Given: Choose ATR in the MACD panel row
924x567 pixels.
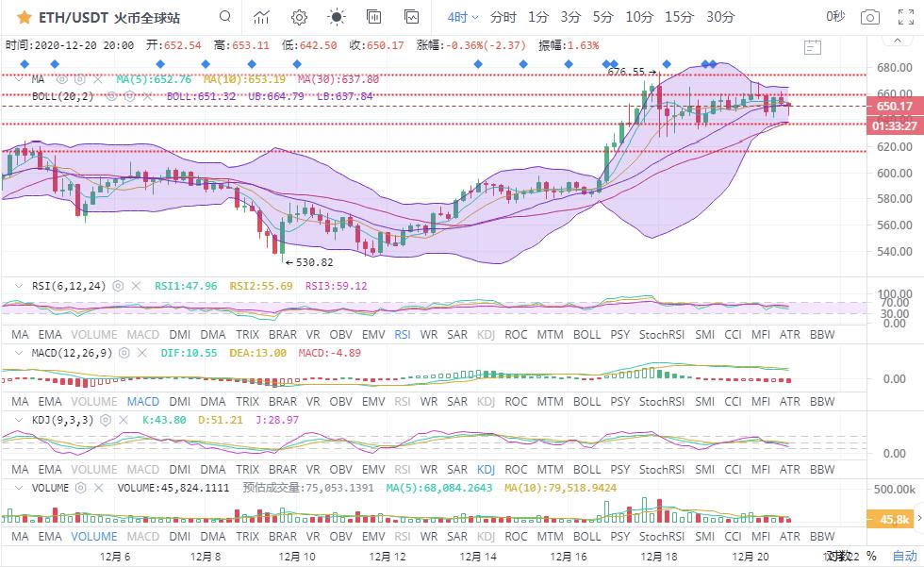Looking at the screenshot, I should tap(790, 402).
